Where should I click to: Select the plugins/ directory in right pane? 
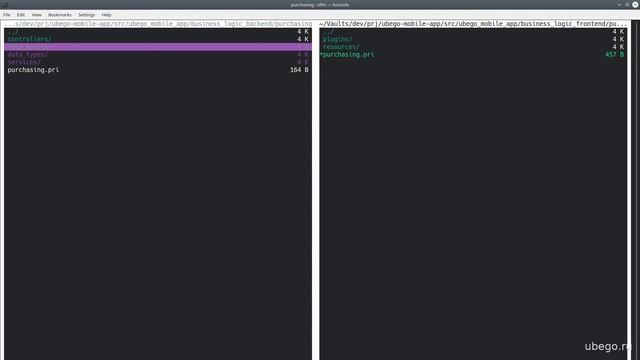(473, 39)
